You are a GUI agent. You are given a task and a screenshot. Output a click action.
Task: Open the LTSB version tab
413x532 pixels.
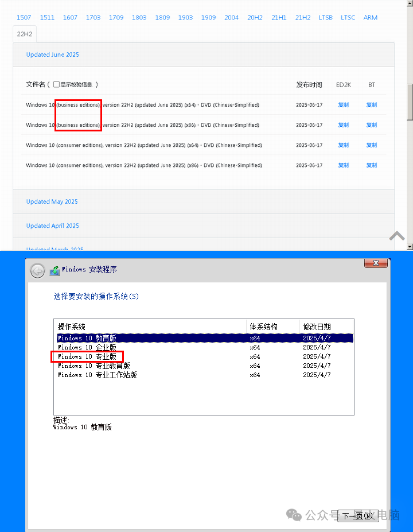click(325, 18)
